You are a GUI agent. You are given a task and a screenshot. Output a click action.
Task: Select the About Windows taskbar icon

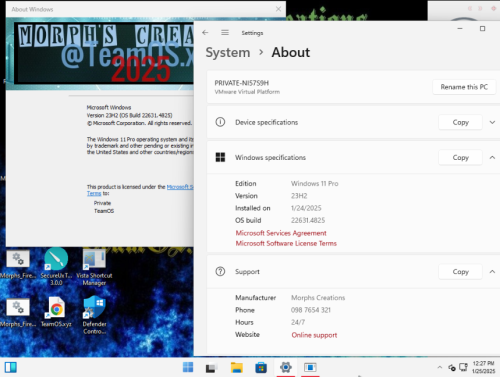coord(310,367)
